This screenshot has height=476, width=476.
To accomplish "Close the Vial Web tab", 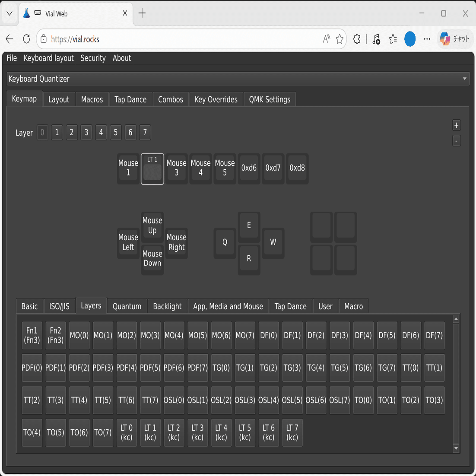I will point(125,13).
